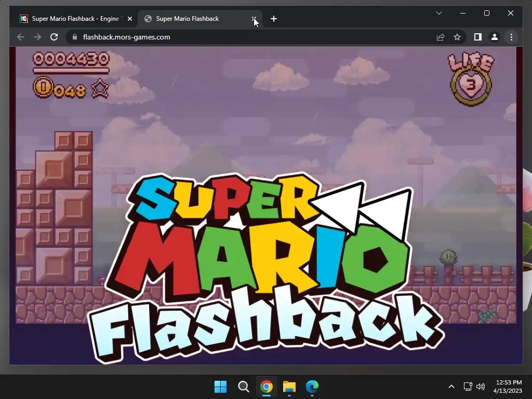Minimize the Chrome window
The width and height of the screenshot is (532, 399).
463,13
